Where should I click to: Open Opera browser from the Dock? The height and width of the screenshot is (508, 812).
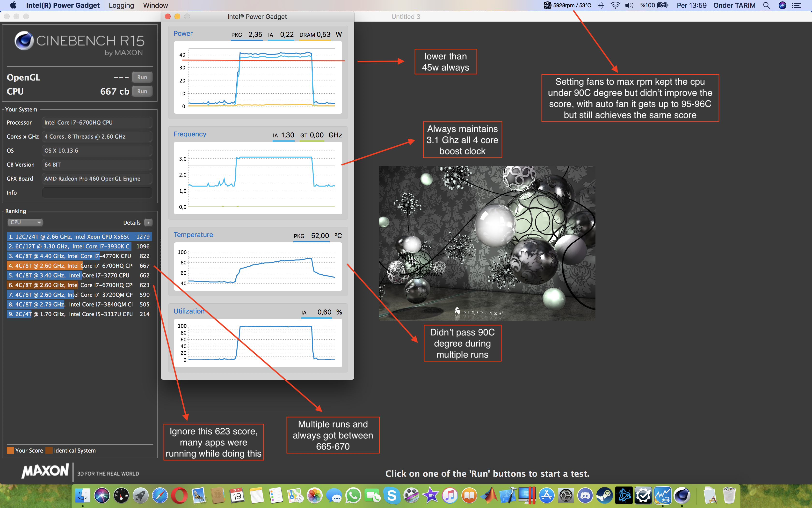[x=179, y=496]
